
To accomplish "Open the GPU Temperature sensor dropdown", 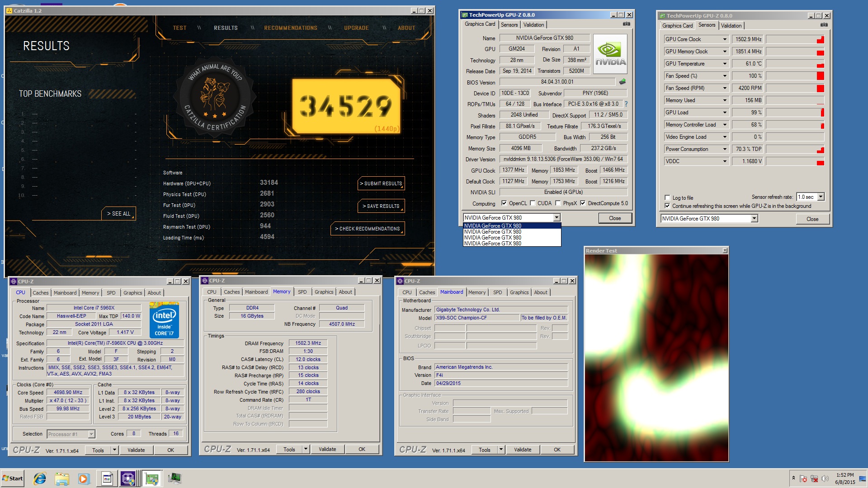I will 725,64.
